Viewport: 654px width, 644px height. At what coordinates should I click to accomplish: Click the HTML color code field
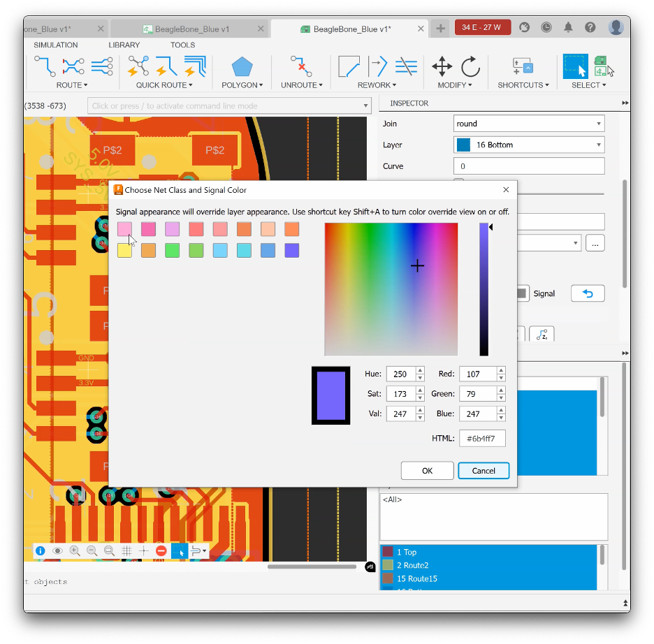482,439
